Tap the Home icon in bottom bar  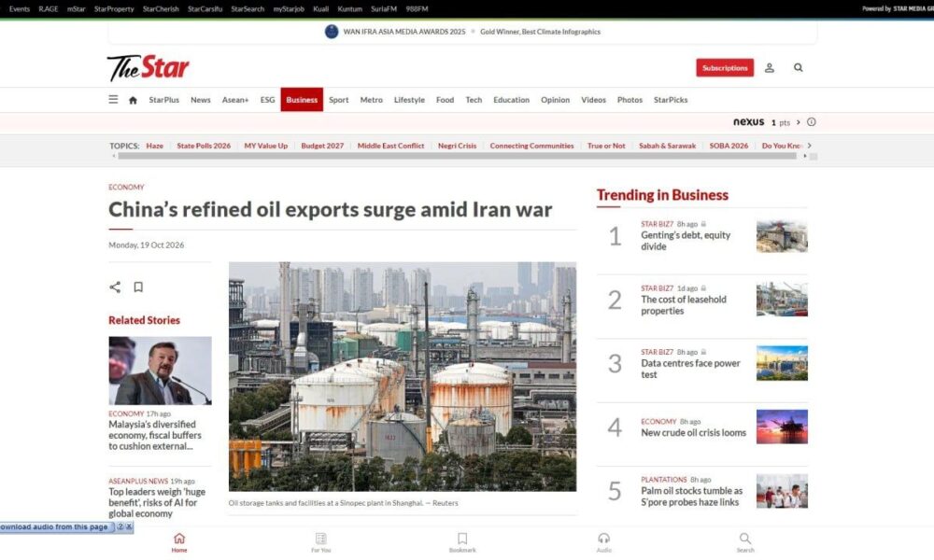(179, 541)
